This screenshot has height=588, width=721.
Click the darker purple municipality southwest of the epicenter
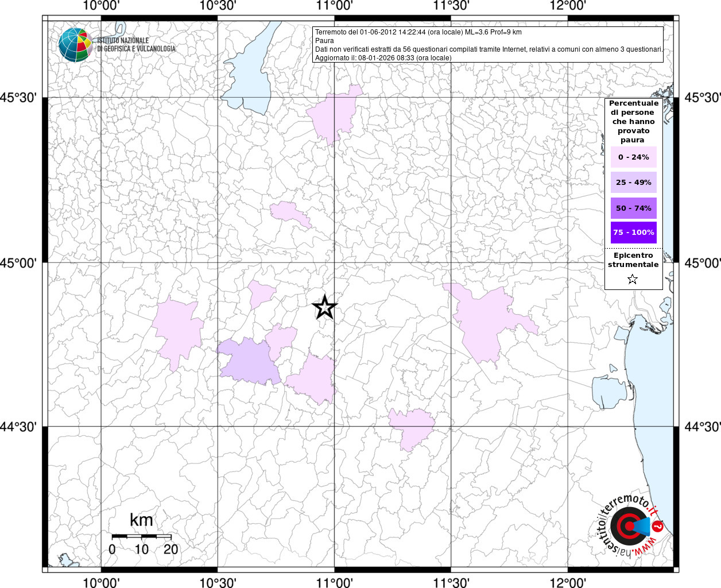click(x=249, y=363)
